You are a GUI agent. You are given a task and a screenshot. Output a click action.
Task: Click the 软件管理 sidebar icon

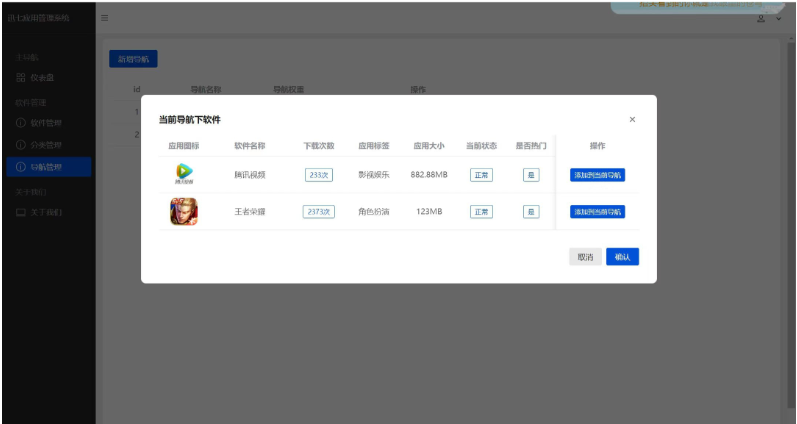point(21,123)
